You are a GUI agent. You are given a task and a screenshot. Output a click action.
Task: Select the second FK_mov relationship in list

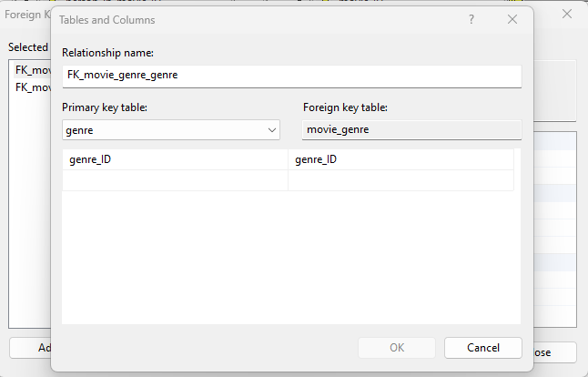pos(32,87)
